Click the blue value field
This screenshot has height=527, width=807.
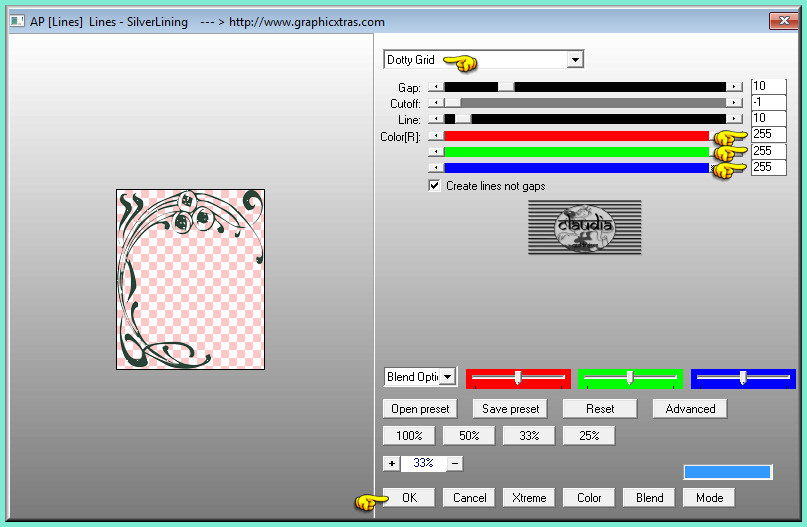pyautogui.click(x=768, y=167)
